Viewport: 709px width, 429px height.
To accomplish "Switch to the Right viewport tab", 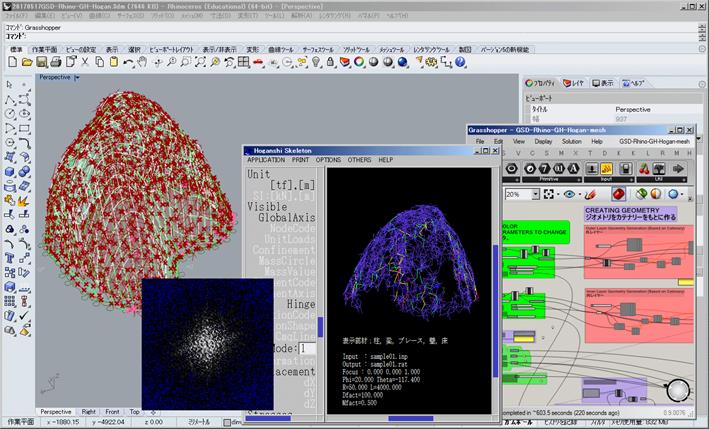I will 88,412.
